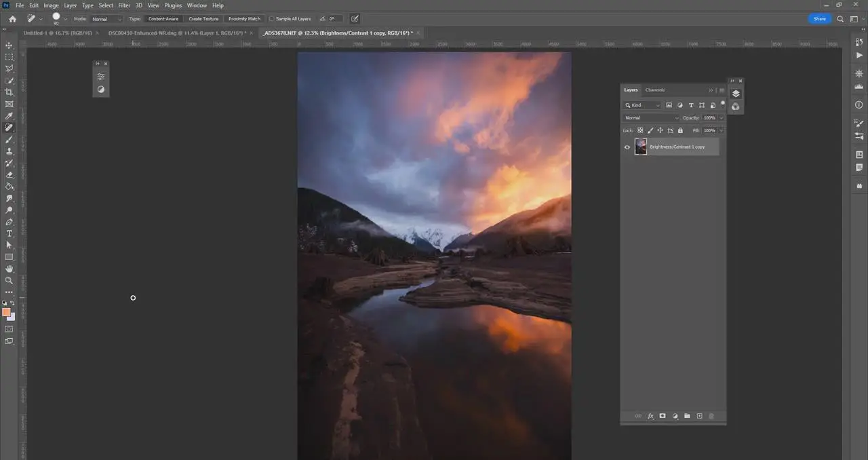
Task: Open Properties sliders icon in small floating panel
Action: tap(101, 77)
